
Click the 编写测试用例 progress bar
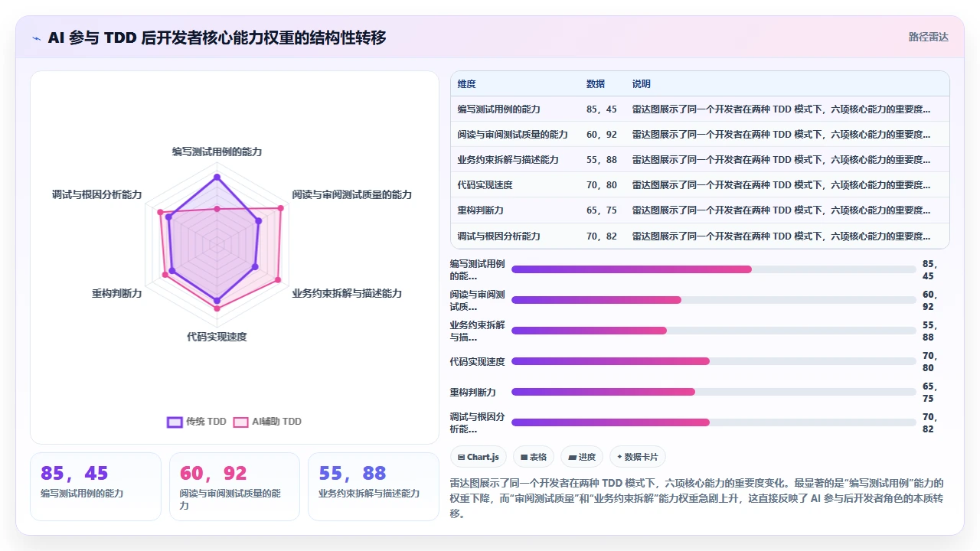(714, 269)
